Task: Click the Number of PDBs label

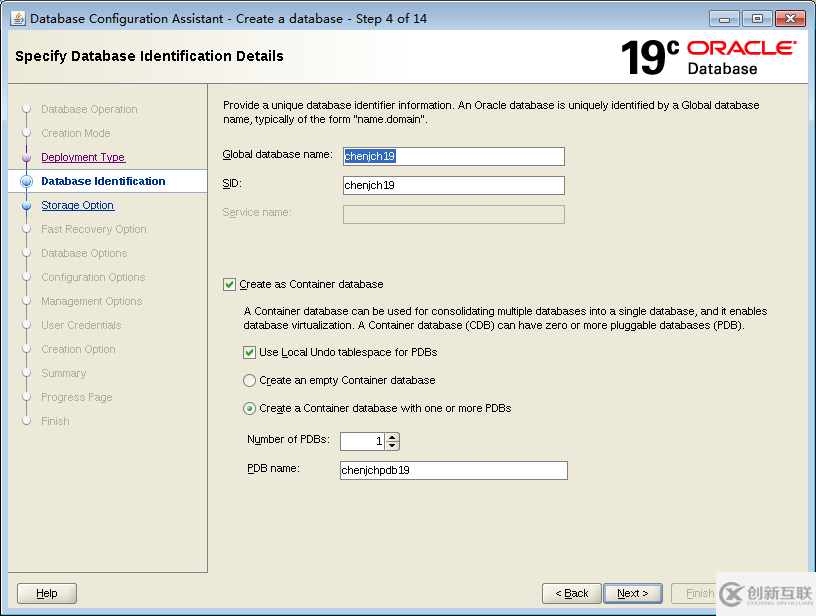Action: 288,440
